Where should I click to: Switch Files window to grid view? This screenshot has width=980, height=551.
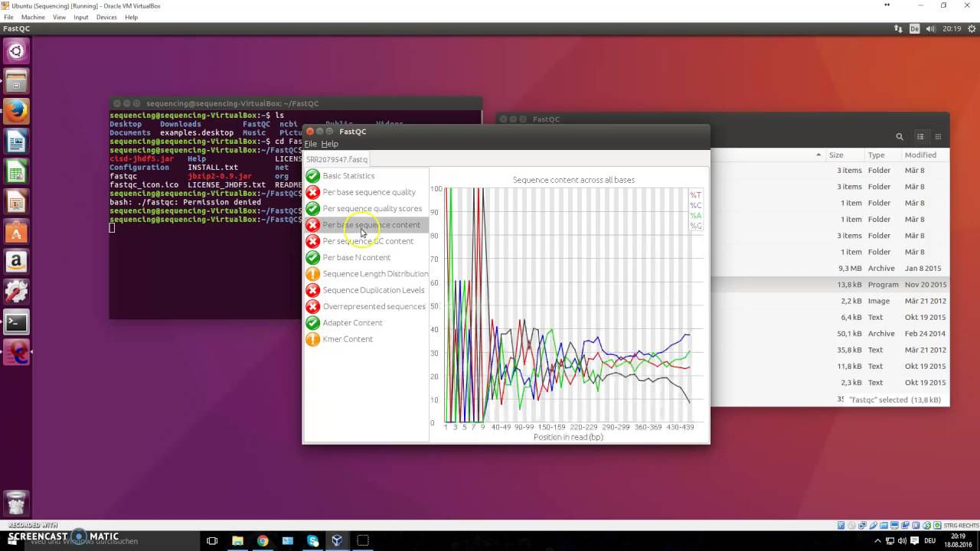(938, 137)
